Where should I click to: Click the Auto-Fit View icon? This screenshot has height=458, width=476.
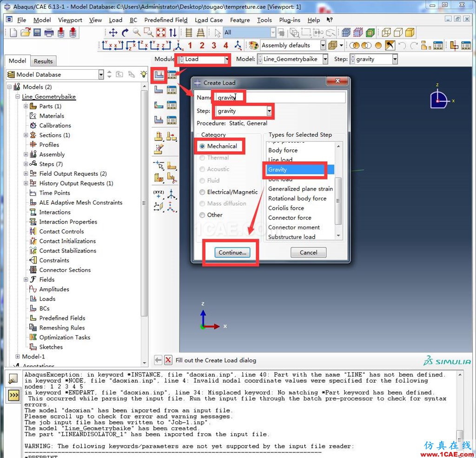coord(161,33)
